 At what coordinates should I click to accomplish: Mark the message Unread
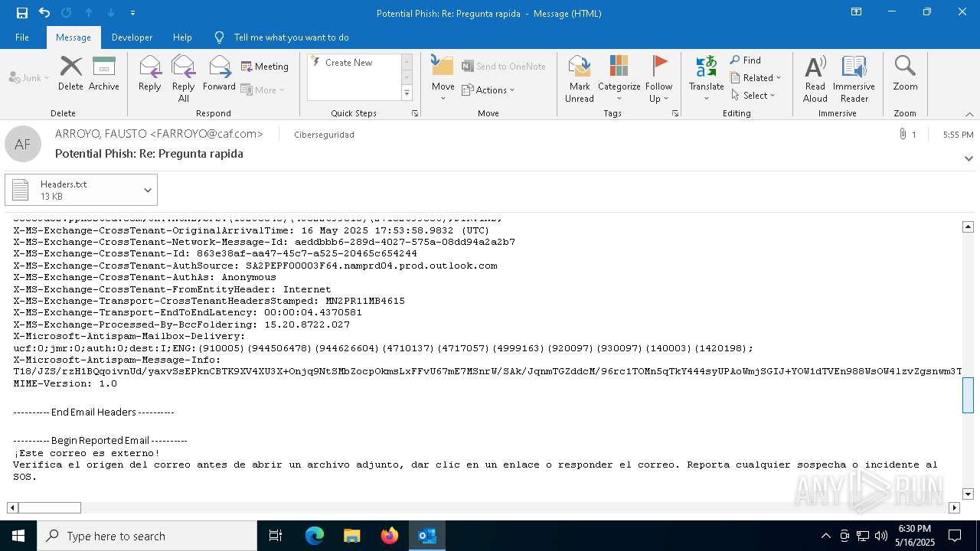click(x=580, y=79)
